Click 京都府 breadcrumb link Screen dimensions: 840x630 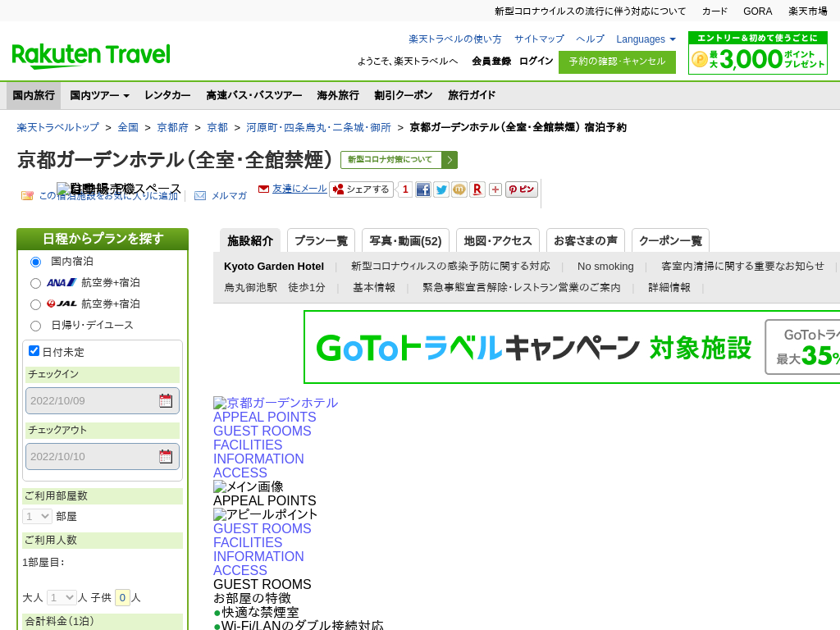[172, 127]
